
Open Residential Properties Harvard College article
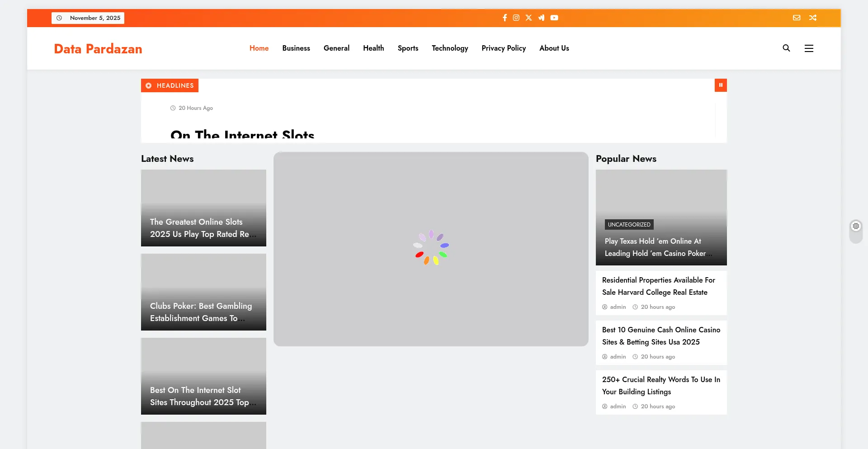(658, 286)
